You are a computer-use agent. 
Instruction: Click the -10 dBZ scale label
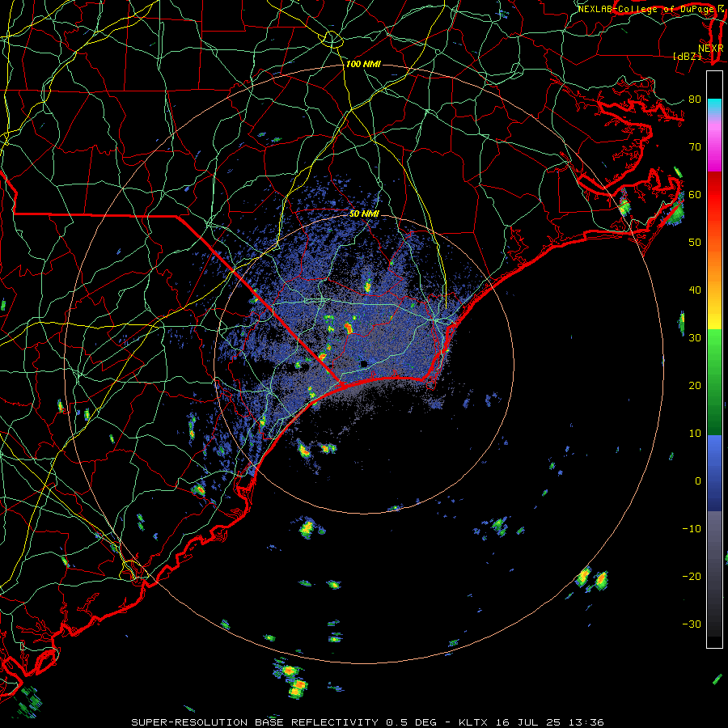pos(692,528)
